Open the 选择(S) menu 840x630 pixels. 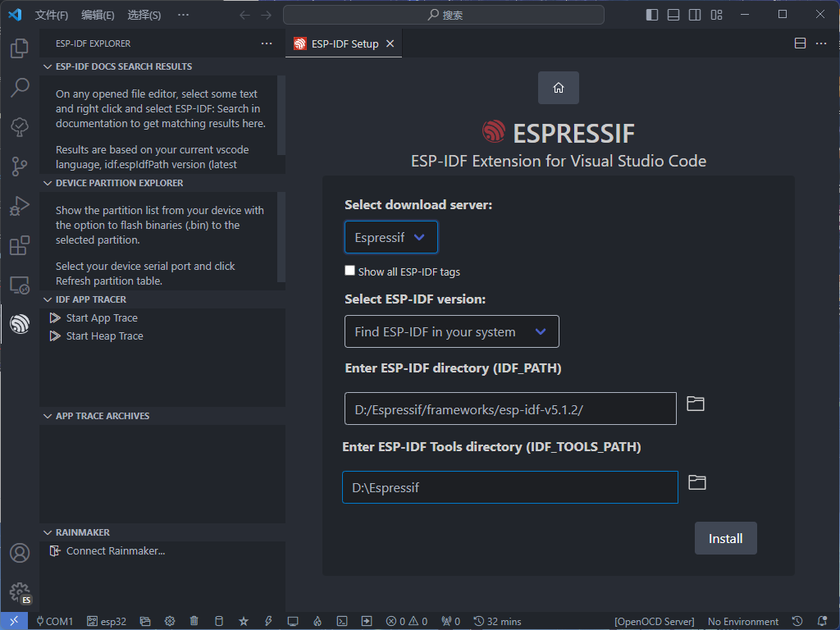tap(144, 15)
